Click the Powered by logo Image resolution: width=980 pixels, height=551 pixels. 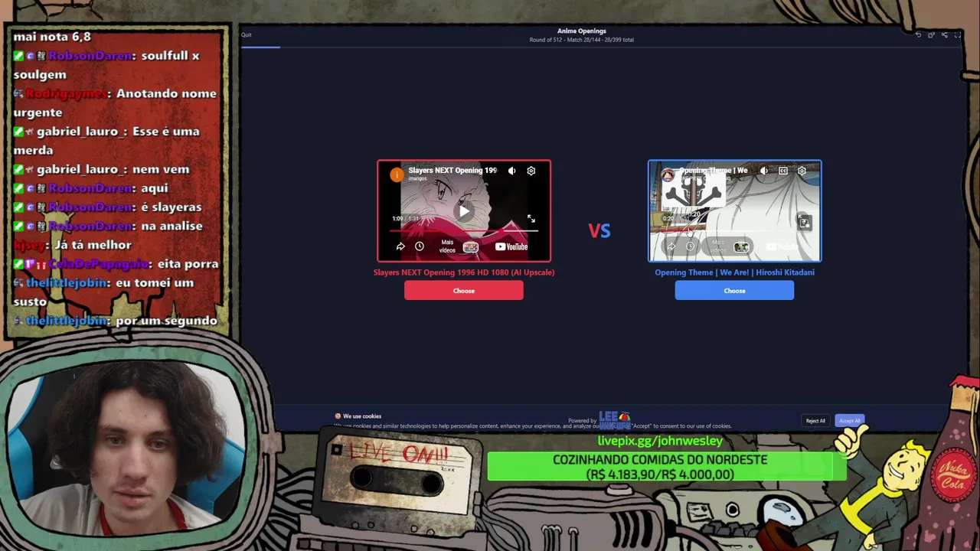tap(614, 420)
